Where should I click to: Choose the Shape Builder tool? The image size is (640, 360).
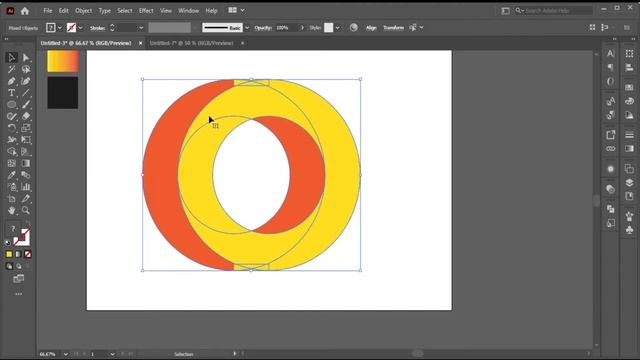[x=11, y=152]
